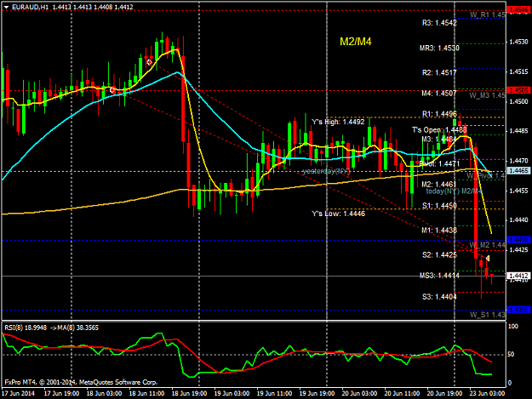The height and width of the screenshot is (399, 532).
Task: Click the 1.4485 price scale value
Action: 519,131
